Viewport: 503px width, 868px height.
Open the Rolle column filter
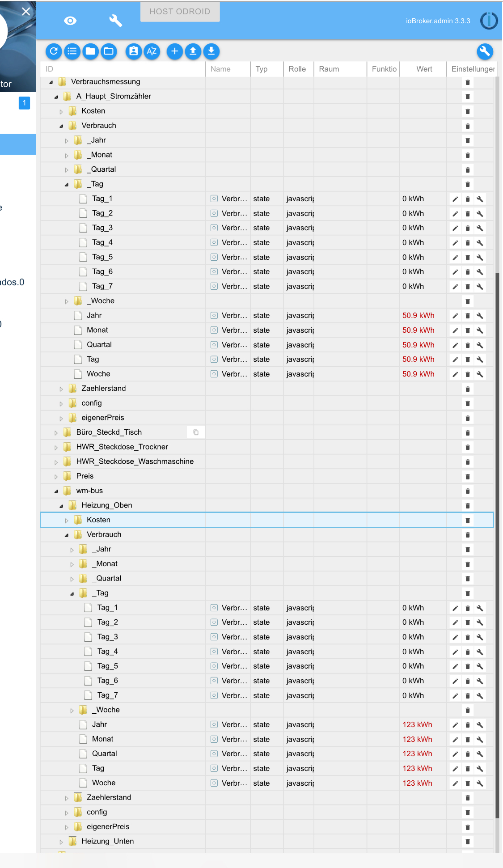pos(299,69)
